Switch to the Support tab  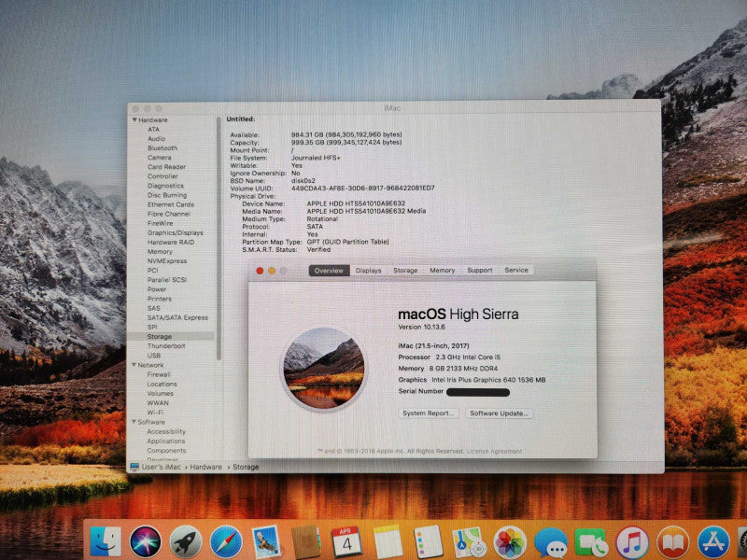480,271
